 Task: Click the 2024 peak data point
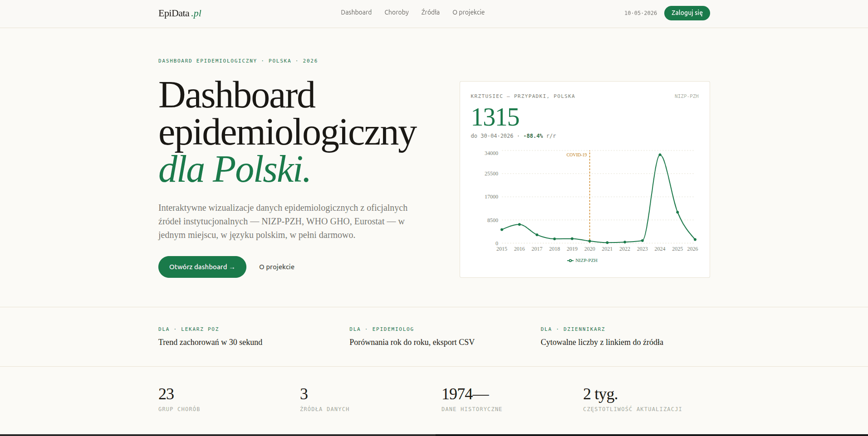(660, 155)
